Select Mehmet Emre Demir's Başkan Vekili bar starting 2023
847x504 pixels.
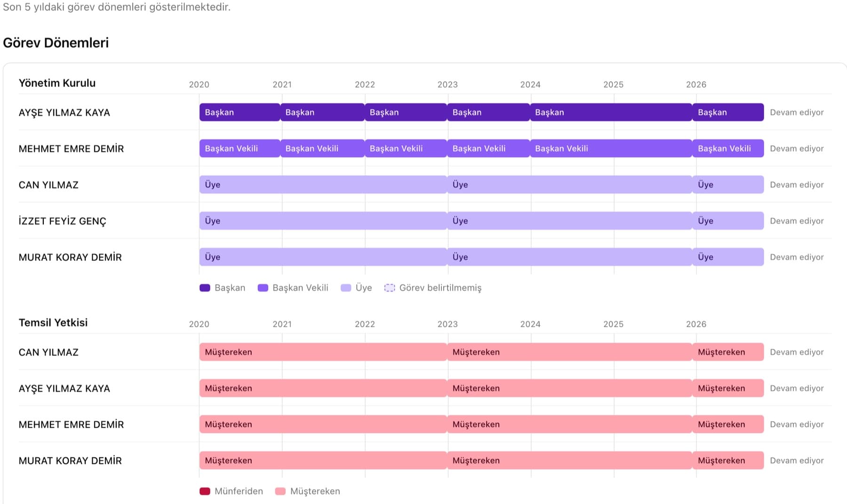pos(488,149)
